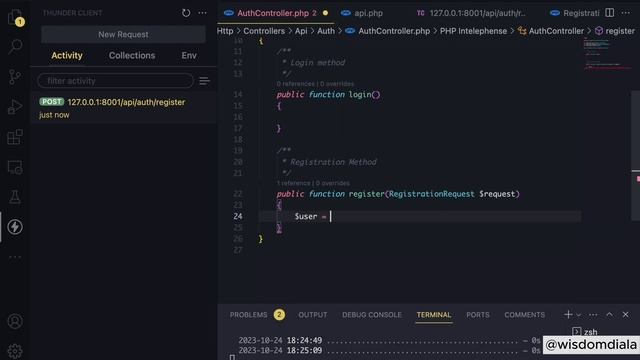
Task: Open the POST 127.0.0.1:8001/api/auth/register request
Action: [123, 108]
